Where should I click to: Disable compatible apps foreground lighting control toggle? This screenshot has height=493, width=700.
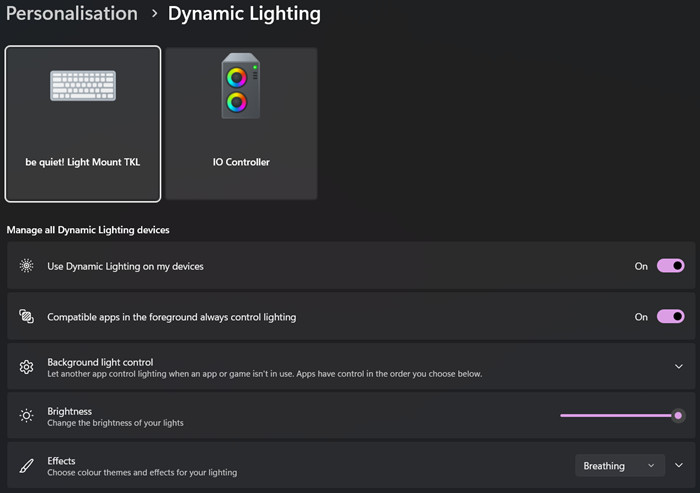coord(670,316)
